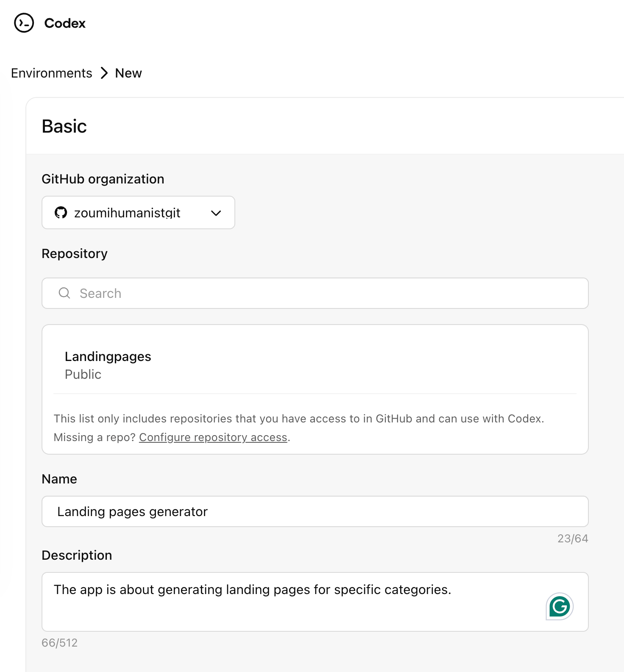Click the Codex terminal logo icon
Image resolution: width=624 pixels, height=672 pixels.
24,23
